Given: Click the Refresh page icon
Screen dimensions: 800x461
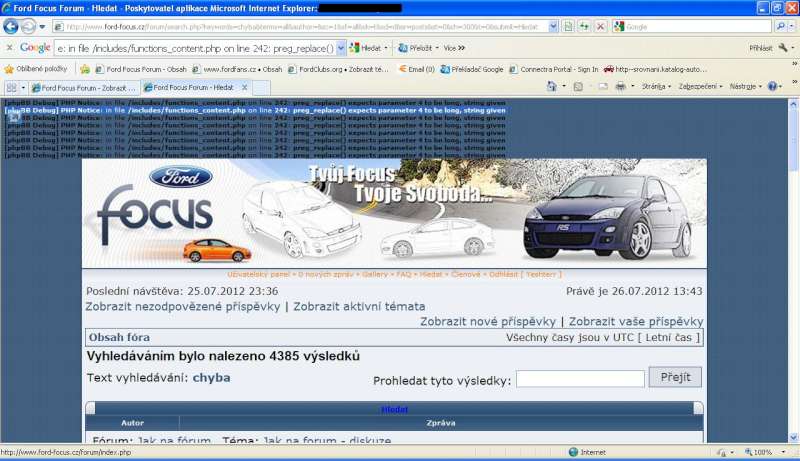Looking at the screenshot, I should tap(583, 26).
